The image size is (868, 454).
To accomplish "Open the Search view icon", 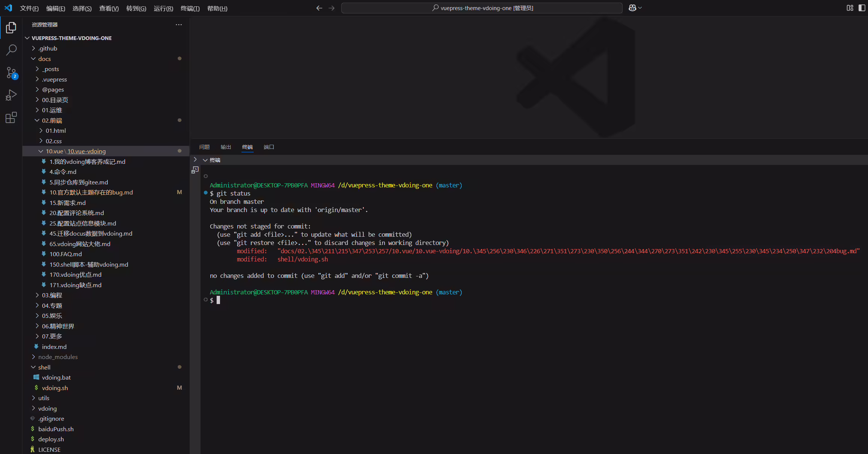I will pos(11,50).
